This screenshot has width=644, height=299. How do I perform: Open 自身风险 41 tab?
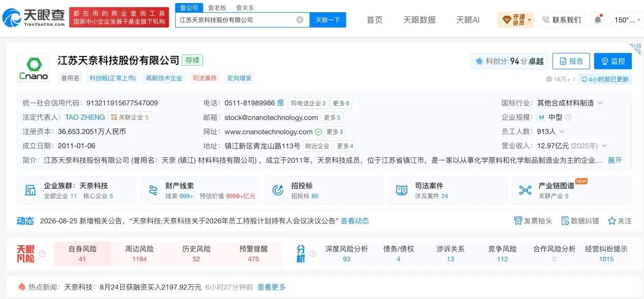(82, 254)
